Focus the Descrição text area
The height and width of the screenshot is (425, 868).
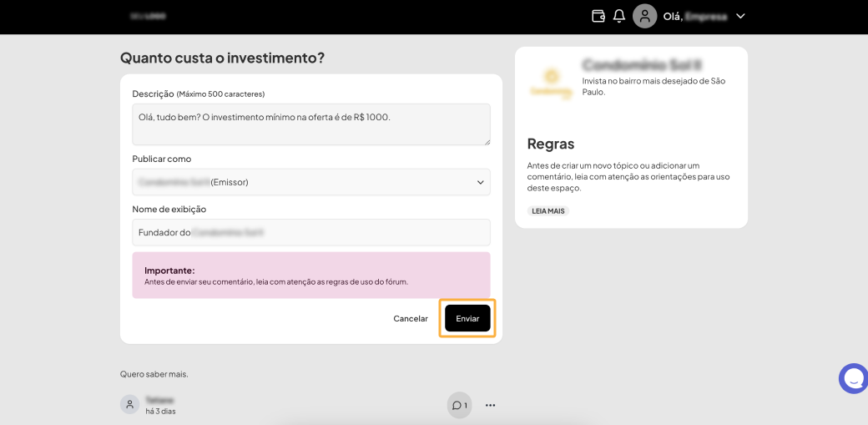pyautogui.click(x=310, y=124)
